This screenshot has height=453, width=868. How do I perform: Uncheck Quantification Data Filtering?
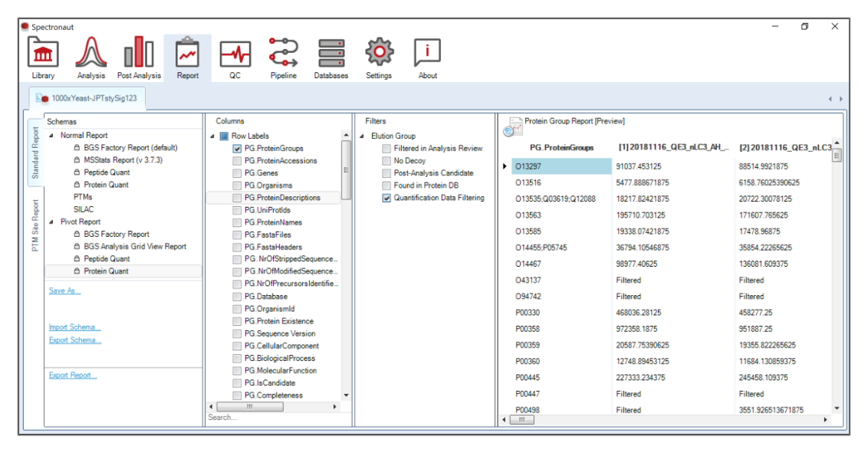point(387,198)
